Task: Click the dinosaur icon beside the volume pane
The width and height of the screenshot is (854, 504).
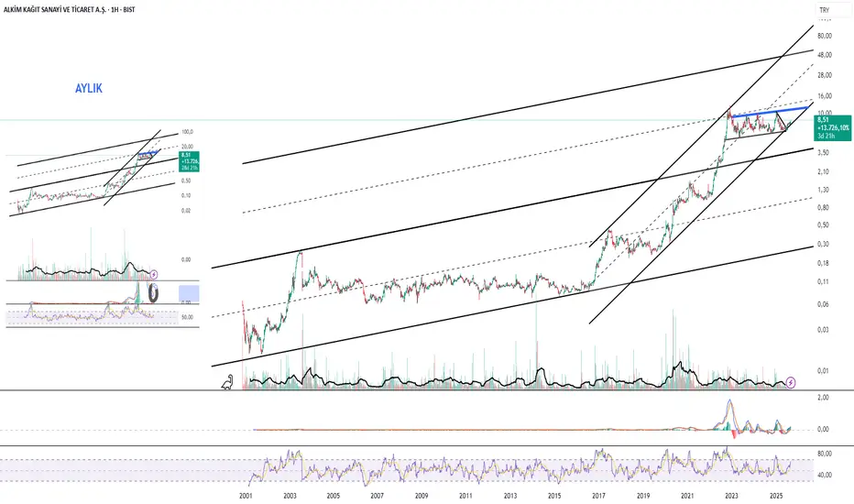Action: click(x=227, y=382)
